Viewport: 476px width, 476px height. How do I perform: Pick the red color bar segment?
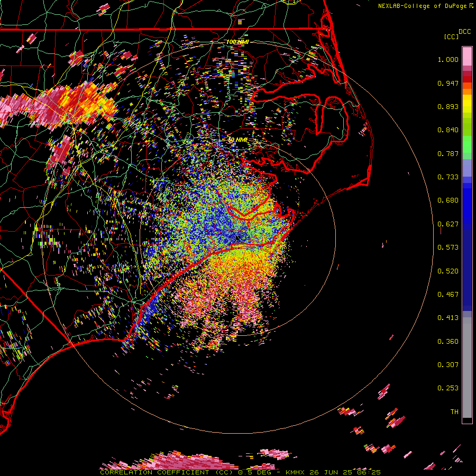tap(467, 79)
